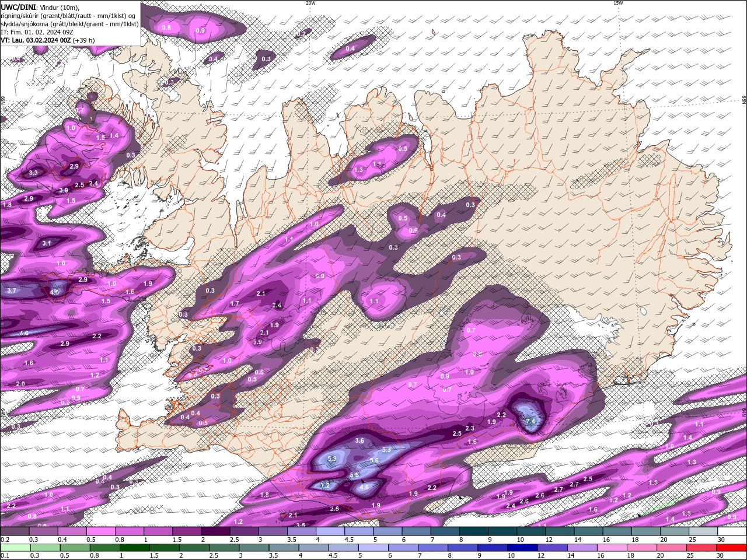Click the '16' label under the rain scale
The width and height of the screenshot is (747, 560).
click(600, 556)
